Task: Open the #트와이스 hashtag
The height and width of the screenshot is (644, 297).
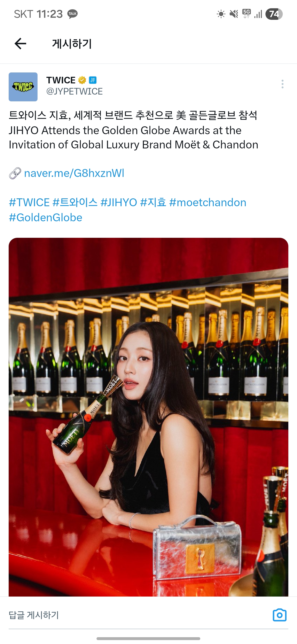Action: pos(75,202)
